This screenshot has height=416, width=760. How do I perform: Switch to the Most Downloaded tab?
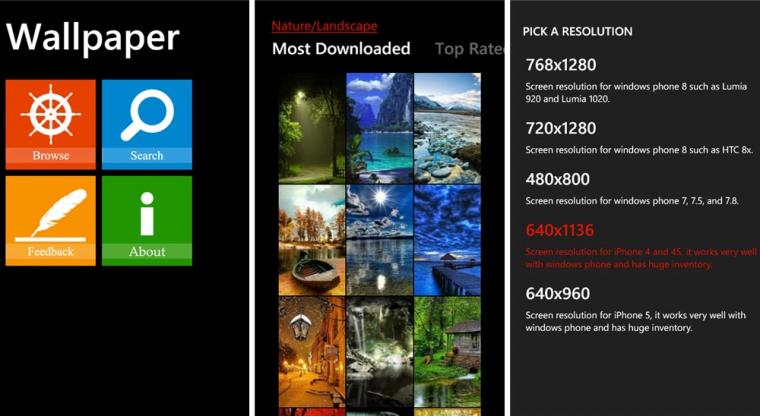point(341,48)
